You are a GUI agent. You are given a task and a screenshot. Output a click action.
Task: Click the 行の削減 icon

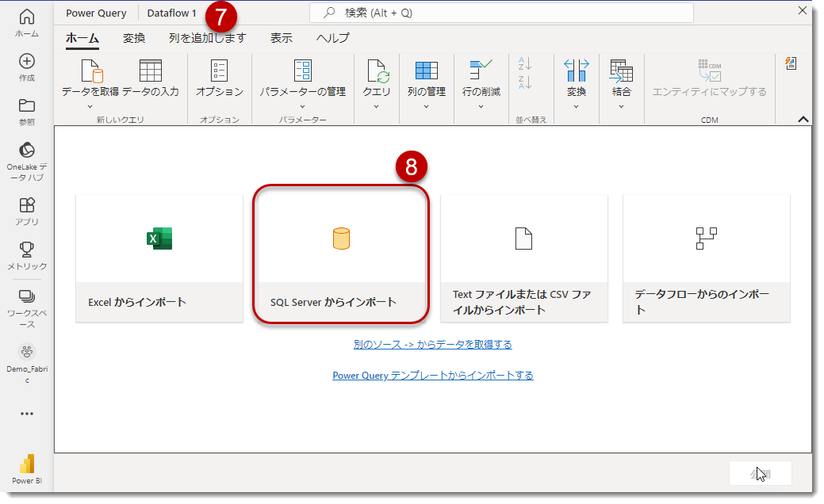pyautogui.click(x=481, y=70)
